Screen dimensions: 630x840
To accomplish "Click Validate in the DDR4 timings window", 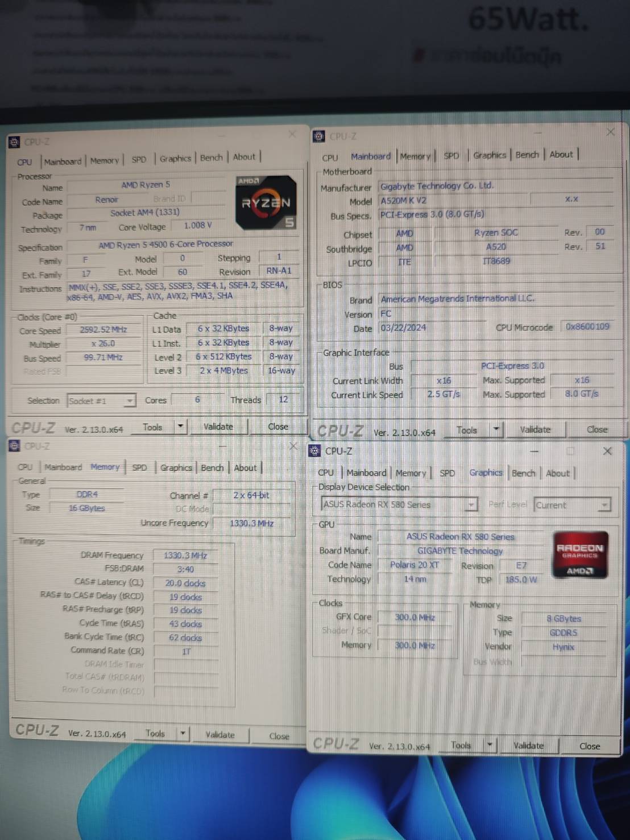I will tap(220, 735).
